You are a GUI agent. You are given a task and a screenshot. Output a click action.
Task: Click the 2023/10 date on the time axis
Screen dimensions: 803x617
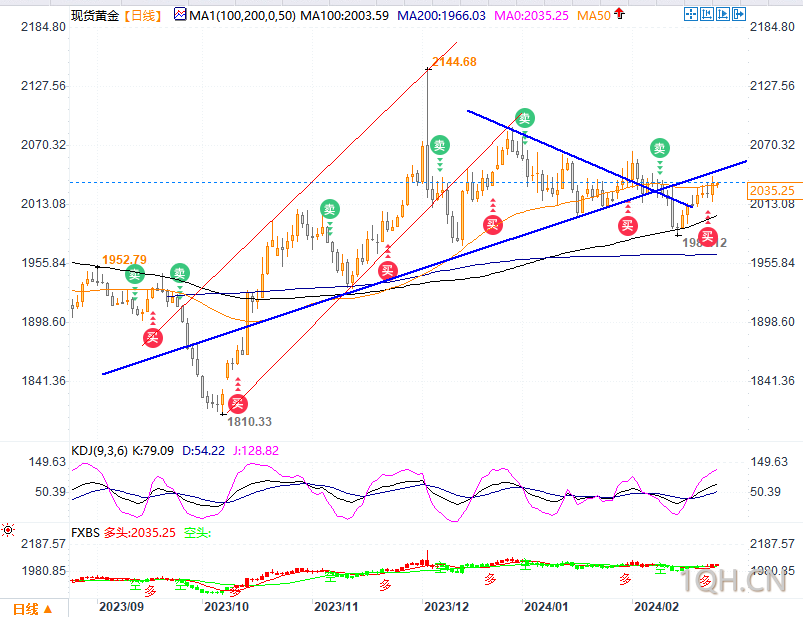(226, 607)
